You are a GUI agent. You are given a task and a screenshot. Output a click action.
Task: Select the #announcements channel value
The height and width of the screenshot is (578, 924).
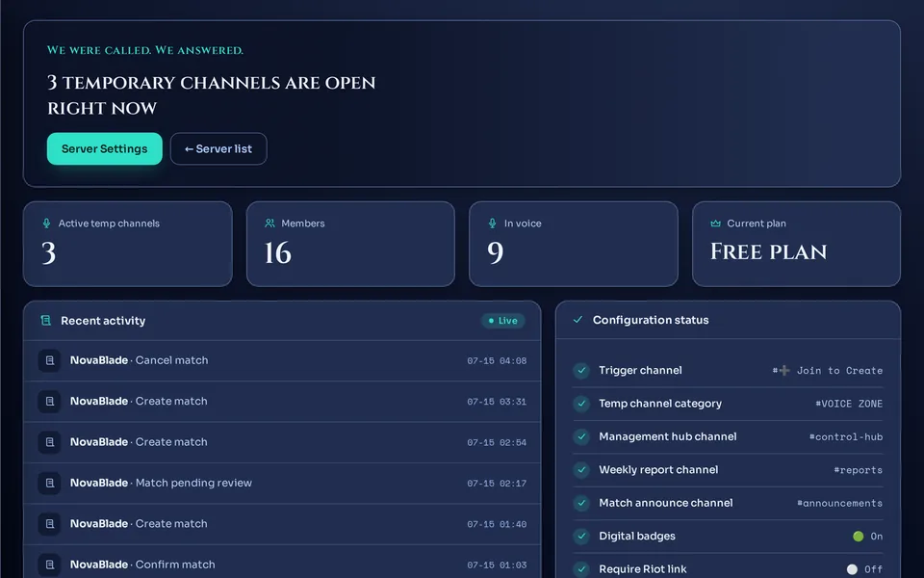(839, 503)
